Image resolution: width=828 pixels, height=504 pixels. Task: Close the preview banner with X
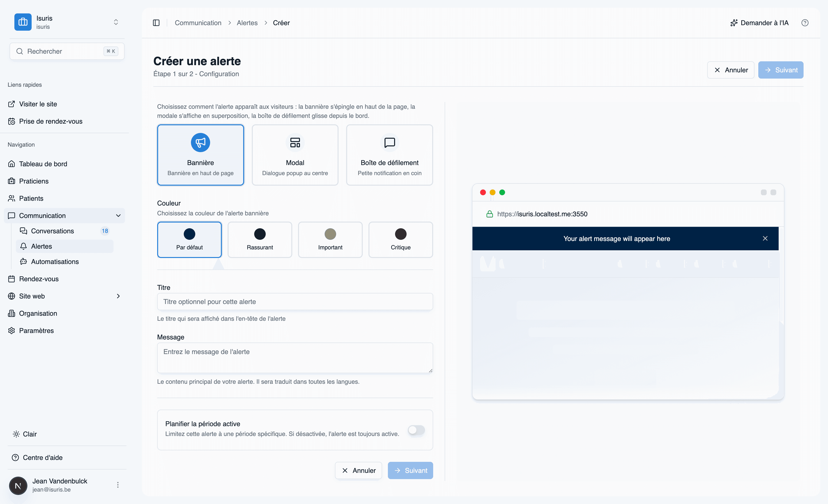765,239
